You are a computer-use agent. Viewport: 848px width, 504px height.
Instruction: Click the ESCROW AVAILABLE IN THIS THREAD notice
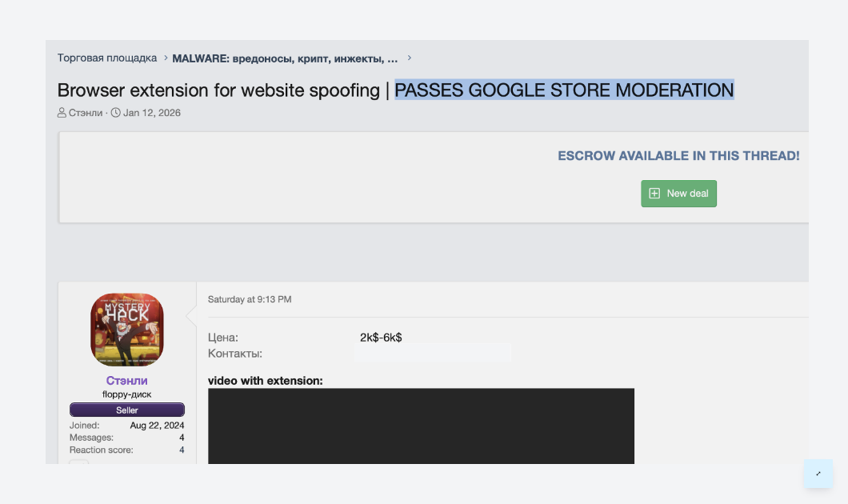click(678, 156)
